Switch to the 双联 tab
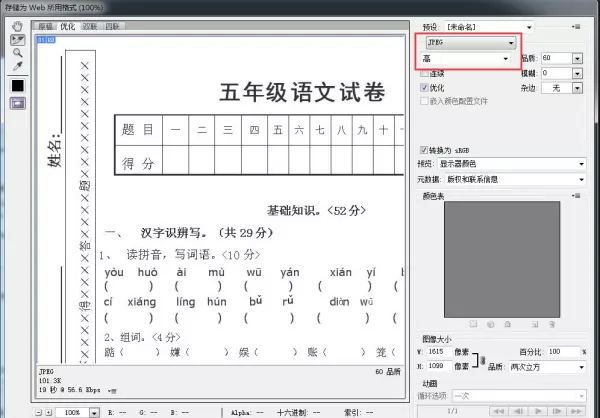This screenshot has height=418, width=600. coord(90,26)
